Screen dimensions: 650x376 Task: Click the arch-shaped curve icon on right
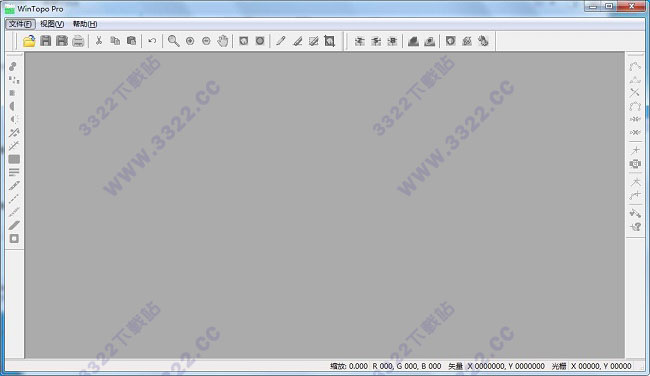pyautogui.click(x=635, y=106)
